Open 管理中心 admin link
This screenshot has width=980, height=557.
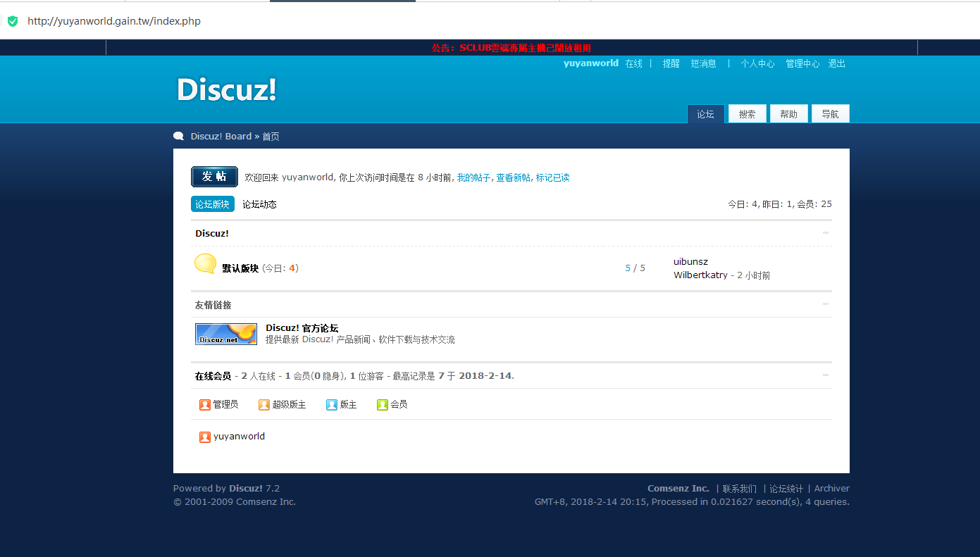pyautogui.click(x=803, y=63)
